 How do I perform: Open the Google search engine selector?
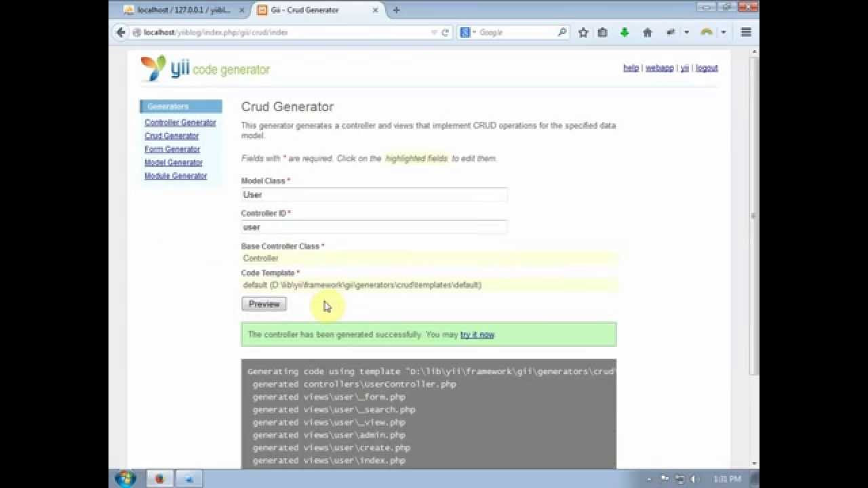(469, 32)
